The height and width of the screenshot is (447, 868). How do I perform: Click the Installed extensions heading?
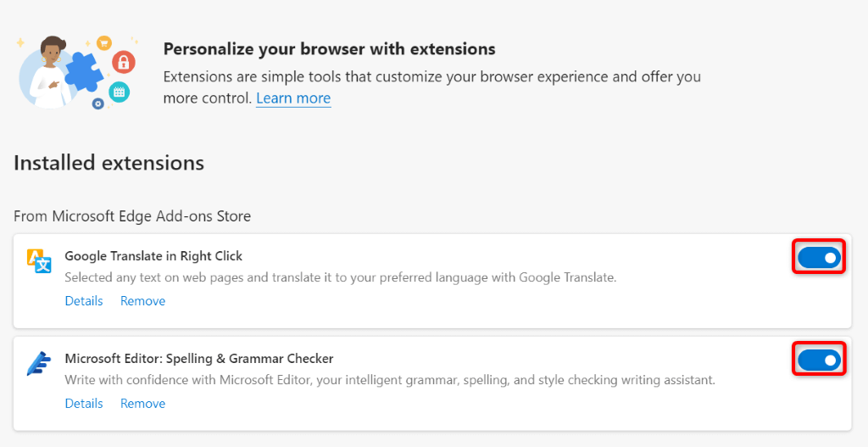[108, 163]
